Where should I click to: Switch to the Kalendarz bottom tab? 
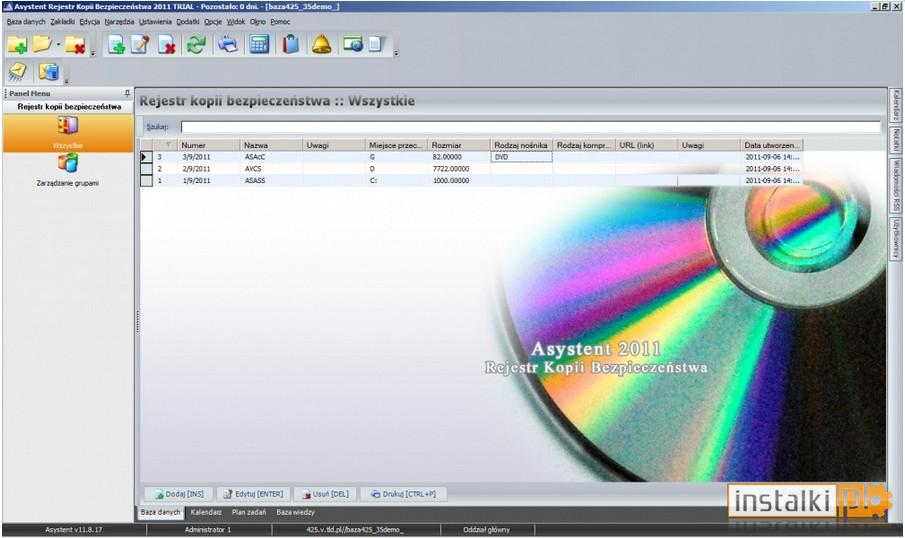pyautogui.click(x=206, y=512)
